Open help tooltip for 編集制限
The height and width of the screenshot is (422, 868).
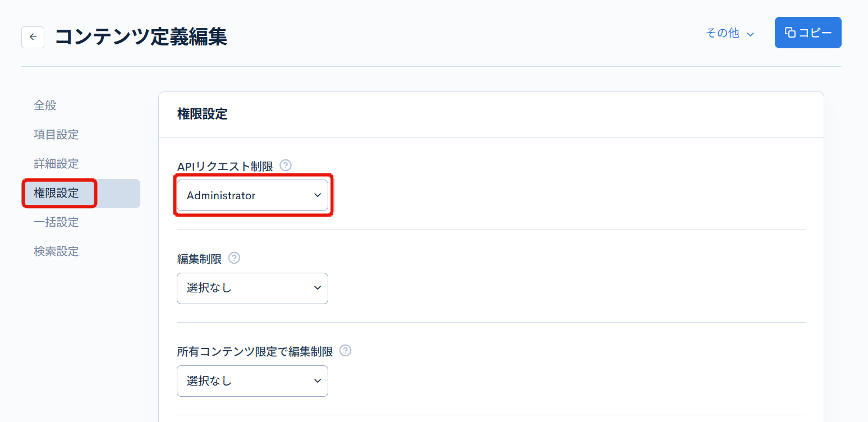(x=235, y=258)
